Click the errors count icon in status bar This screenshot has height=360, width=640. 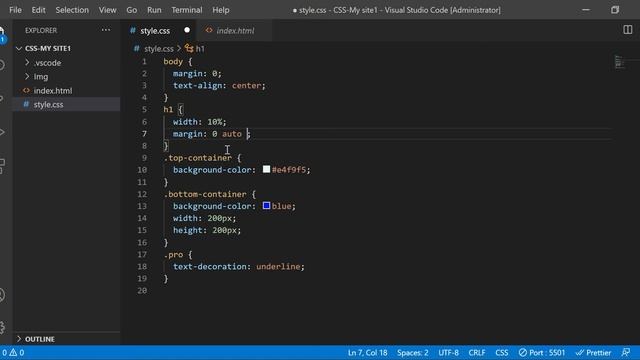(4, 352)
